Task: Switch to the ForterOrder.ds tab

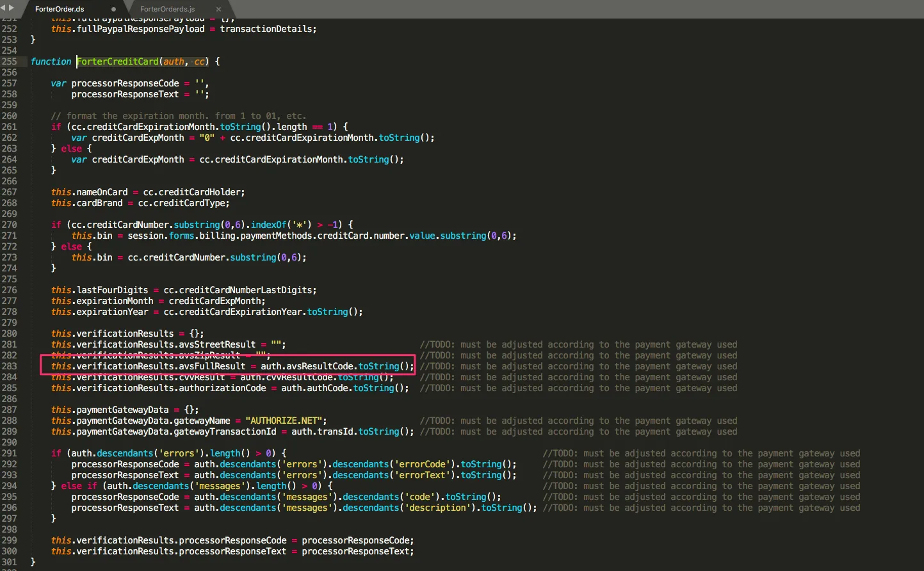Action: (x=60, y=10)
